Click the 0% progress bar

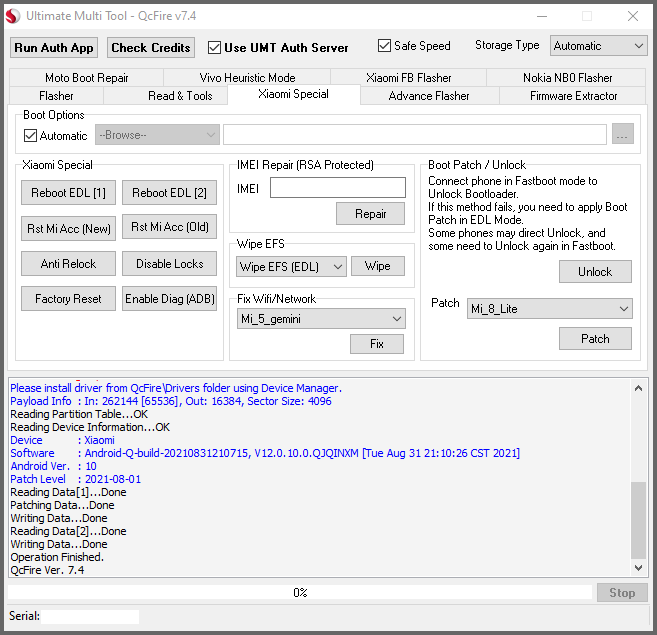tap(300, 593)
